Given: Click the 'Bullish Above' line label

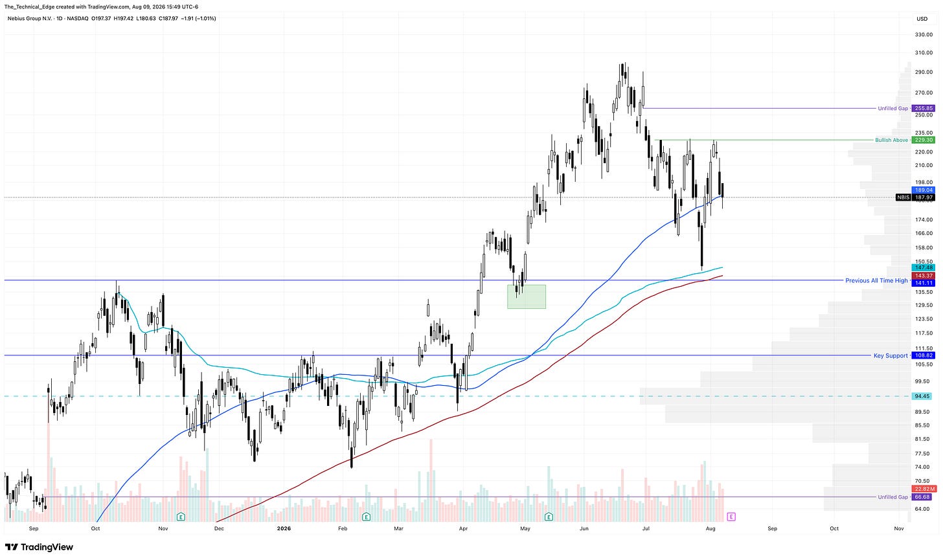Looking at the screenshot, I should click(x=891, y=140).
